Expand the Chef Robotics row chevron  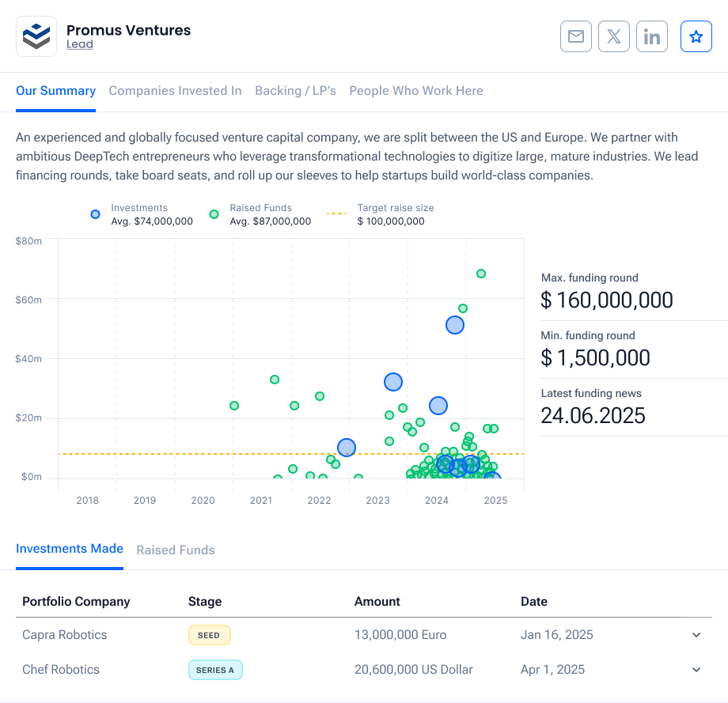pos(696,670)
